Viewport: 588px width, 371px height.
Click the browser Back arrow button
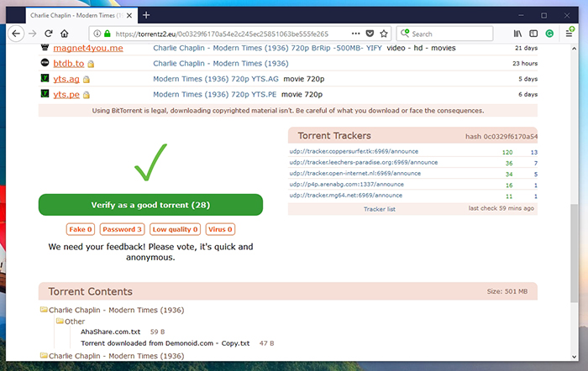15,34
